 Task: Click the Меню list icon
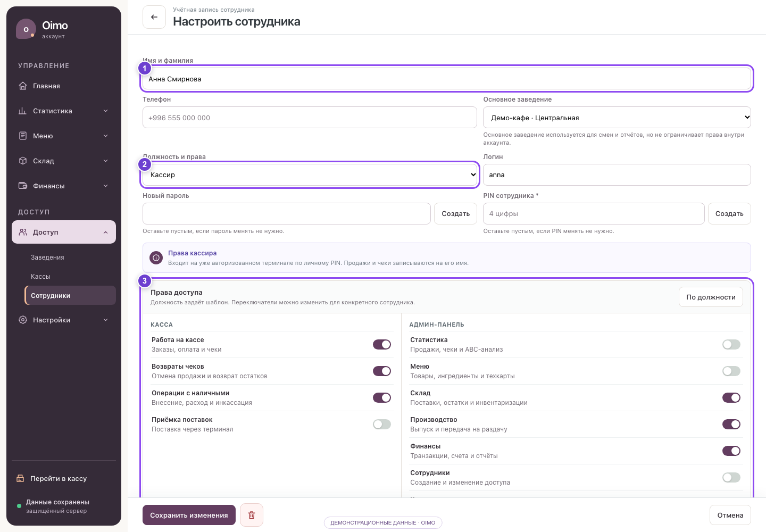23,136
